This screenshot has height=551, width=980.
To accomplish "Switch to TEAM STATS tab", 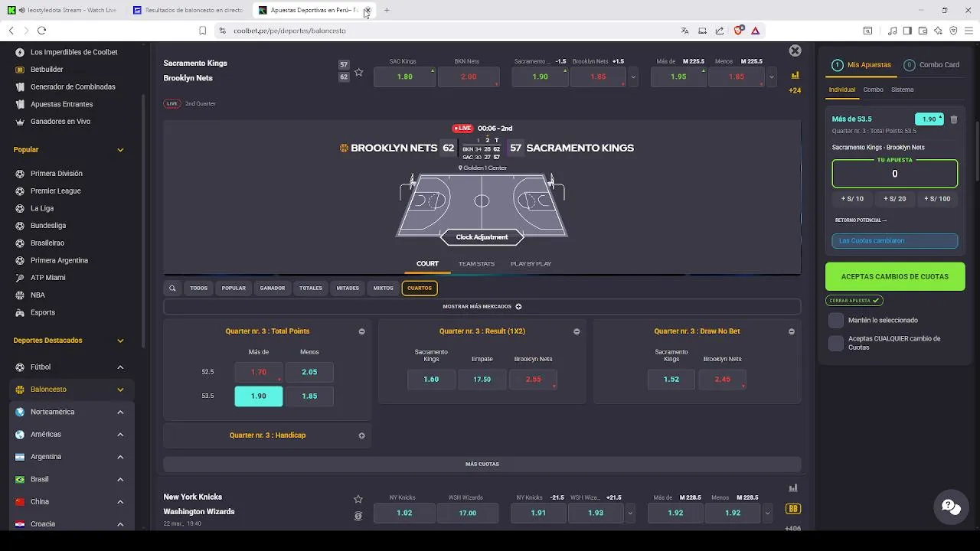I will tap(476, 264).
